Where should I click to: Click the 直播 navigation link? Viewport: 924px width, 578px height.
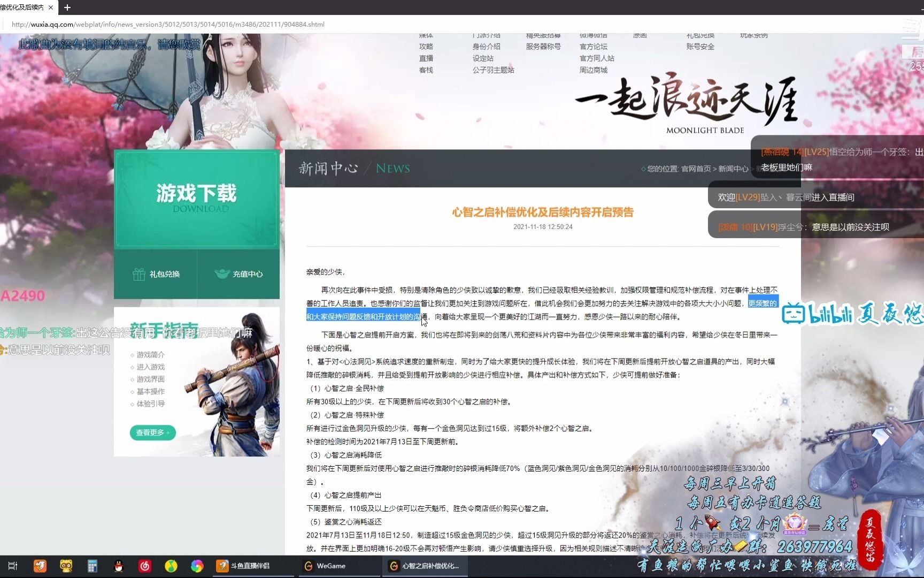pyautogui.click(x=426, y=58)
